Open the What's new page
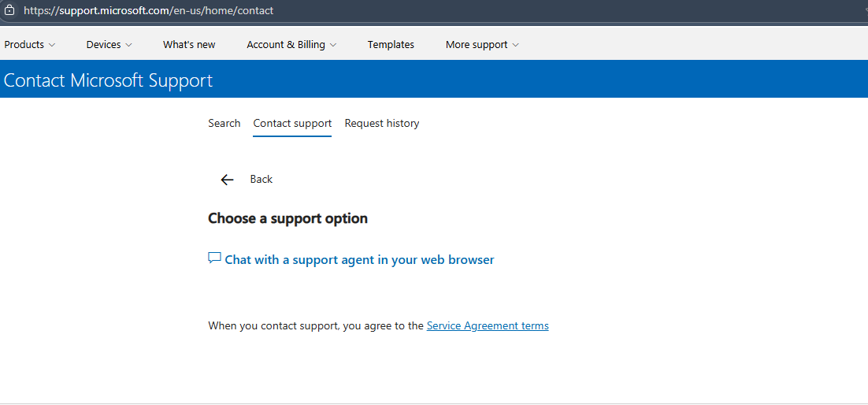 [189, 45]
